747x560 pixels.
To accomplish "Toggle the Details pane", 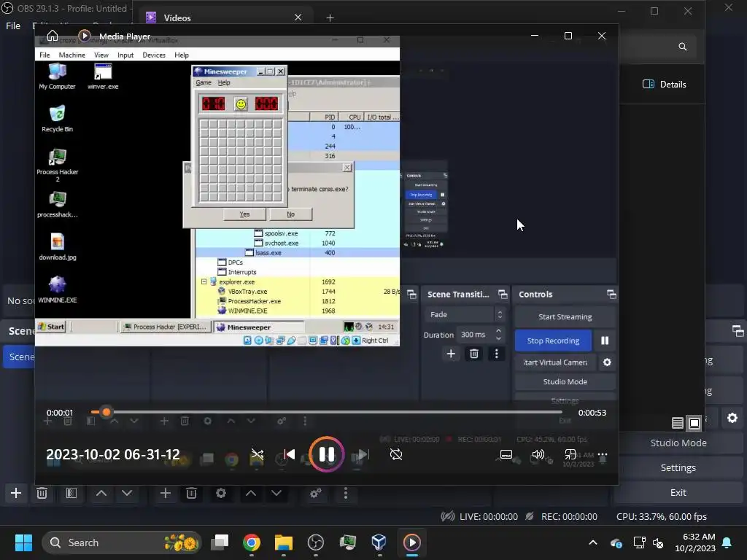I will pyautogui.click(x=665, y=85).
